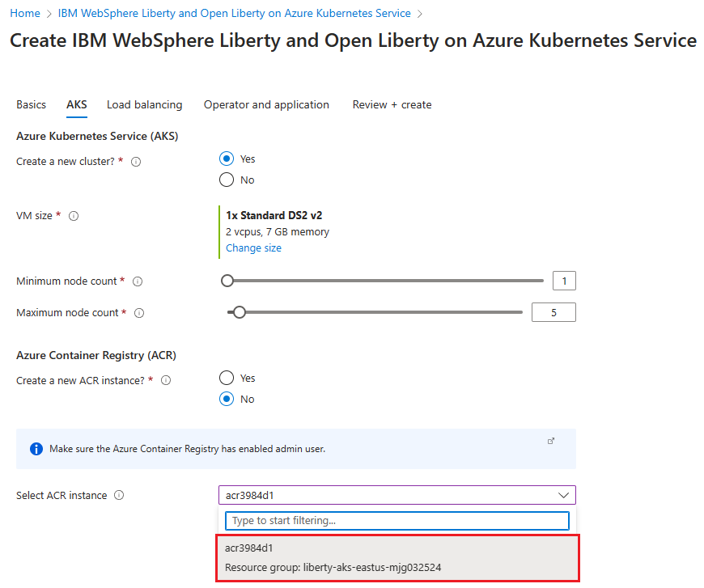Screen dimensions: 704x588
Task: Select No for Create a new cluster
Action: 227,180
